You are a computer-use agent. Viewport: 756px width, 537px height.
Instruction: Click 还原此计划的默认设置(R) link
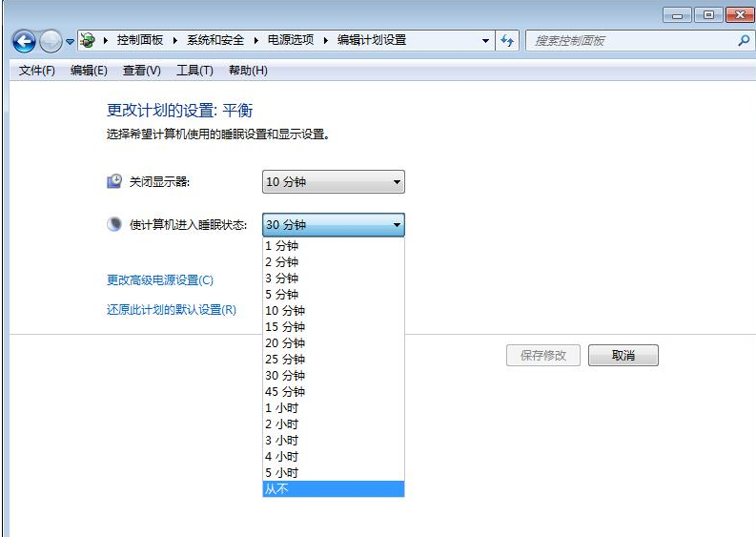[x=172, y=310]
